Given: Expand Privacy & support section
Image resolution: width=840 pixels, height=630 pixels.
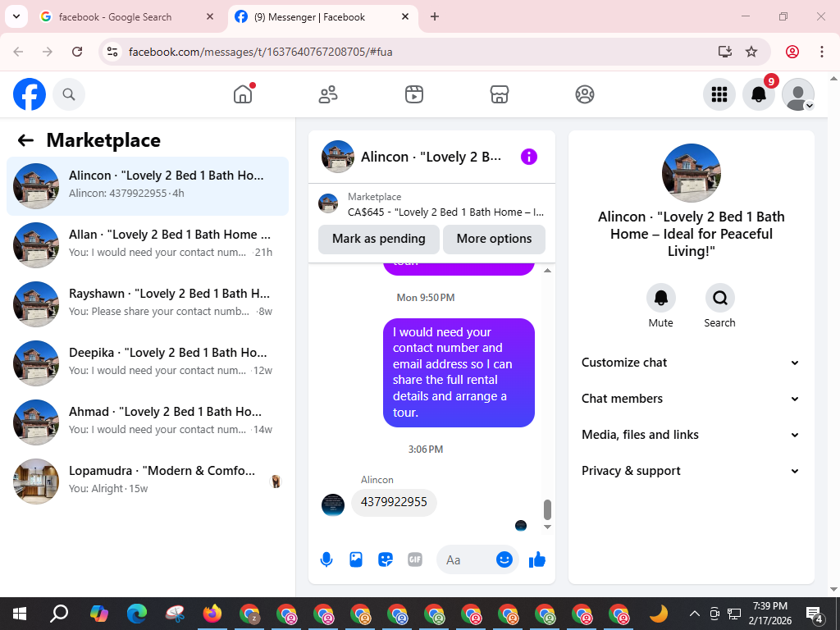Looking at the screenshot, I should pyautogui.click(x=691, y=471).
